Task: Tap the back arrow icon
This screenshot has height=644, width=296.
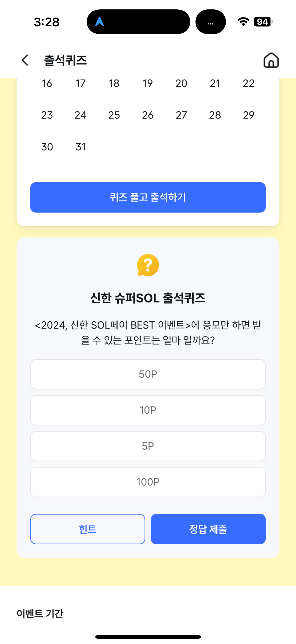Action: tap(25, 60)
